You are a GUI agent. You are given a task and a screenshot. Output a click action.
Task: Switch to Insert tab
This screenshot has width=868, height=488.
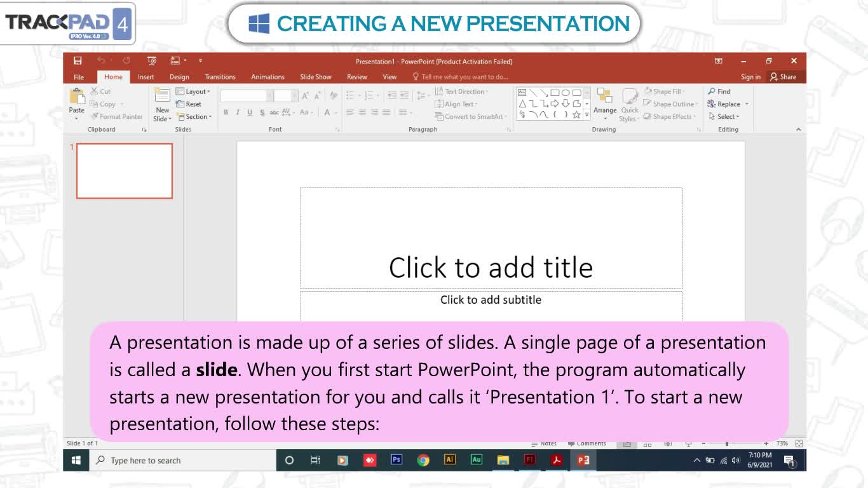(146, 77)
